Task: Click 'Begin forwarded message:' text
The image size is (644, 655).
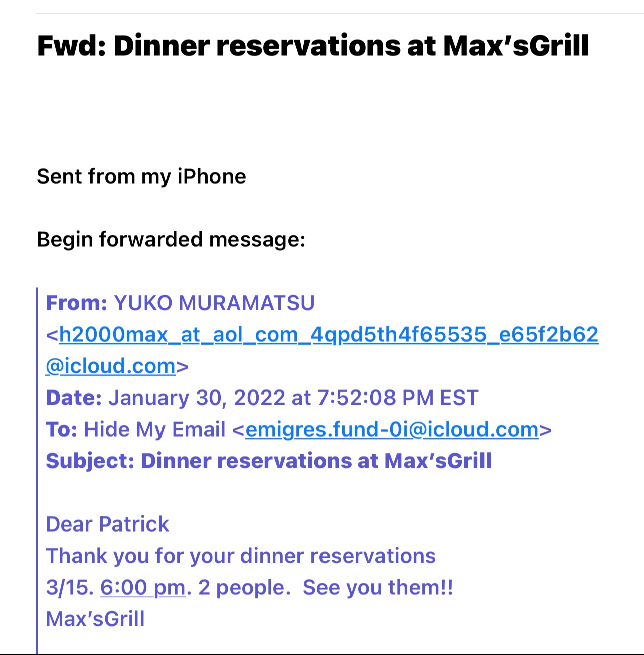Action: [x=171, y=240]
